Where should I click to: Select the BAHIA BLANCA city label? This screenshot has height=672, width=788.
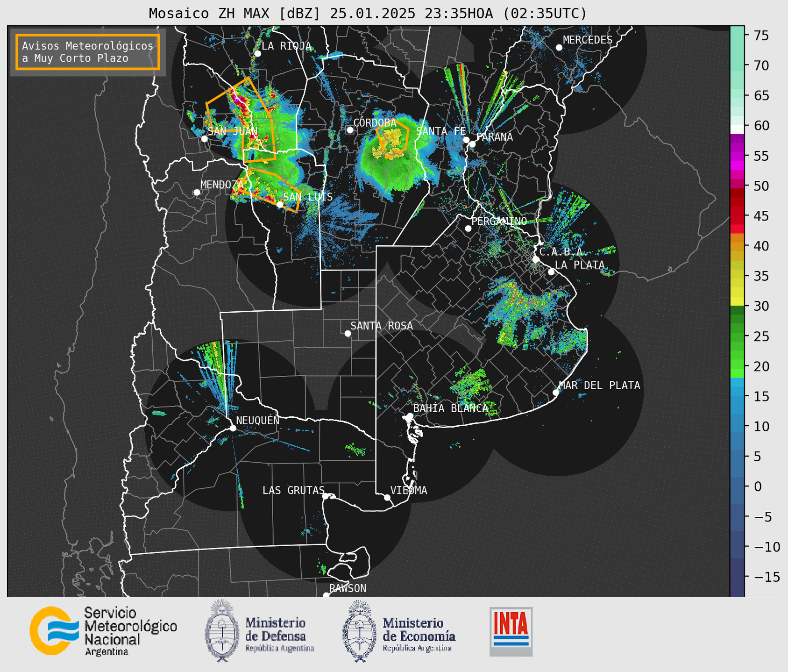pyautogui.click(x=451, y=408)
